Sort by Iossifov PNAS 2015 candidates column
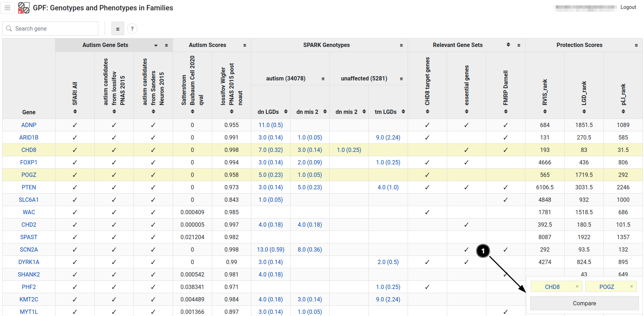This screenshot has width=644, height=316. point(114,111)
